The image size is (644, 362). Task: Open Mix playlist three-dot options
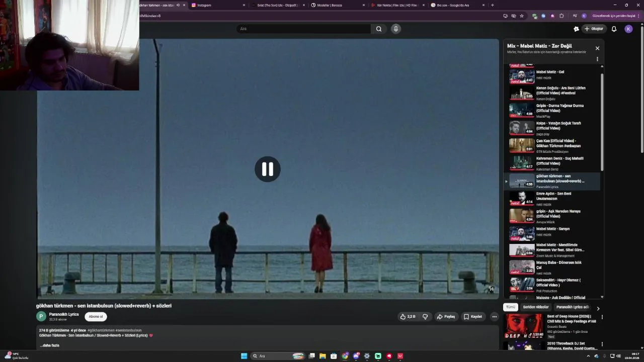(597, 59)
